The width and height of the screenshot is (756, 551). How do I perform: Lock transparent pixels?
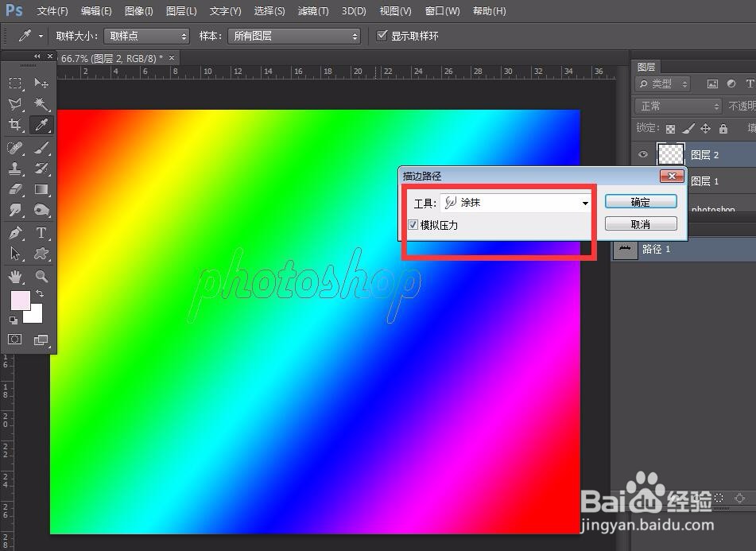671,129
